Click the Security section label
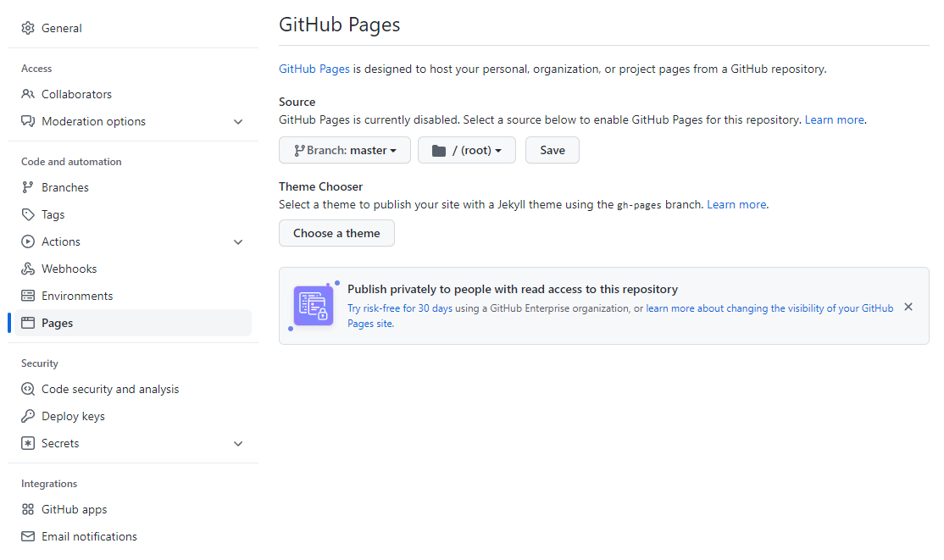The image size is (944, 560). (x=40, y=363)
